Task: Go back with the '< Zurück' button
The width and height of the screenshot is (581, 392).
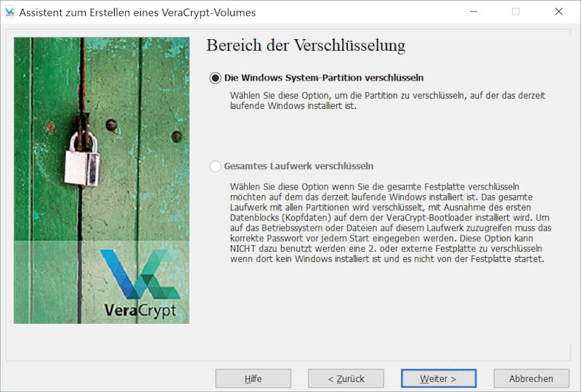Action: point(346,379)
